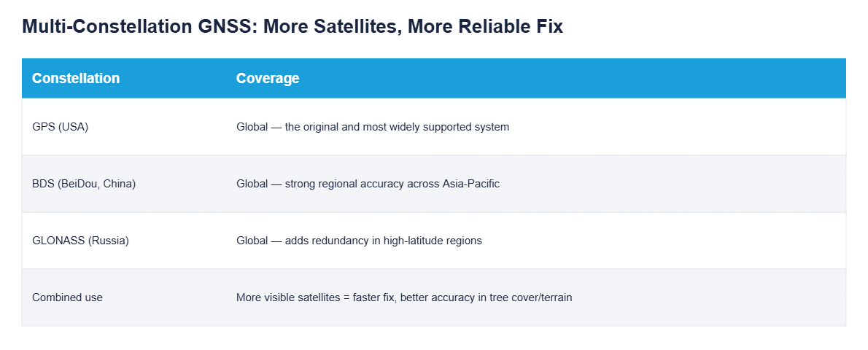Select the GLONASS high-latitude redundancy description
This screenshot has width=868, height=350.
[x=360, y=241]
